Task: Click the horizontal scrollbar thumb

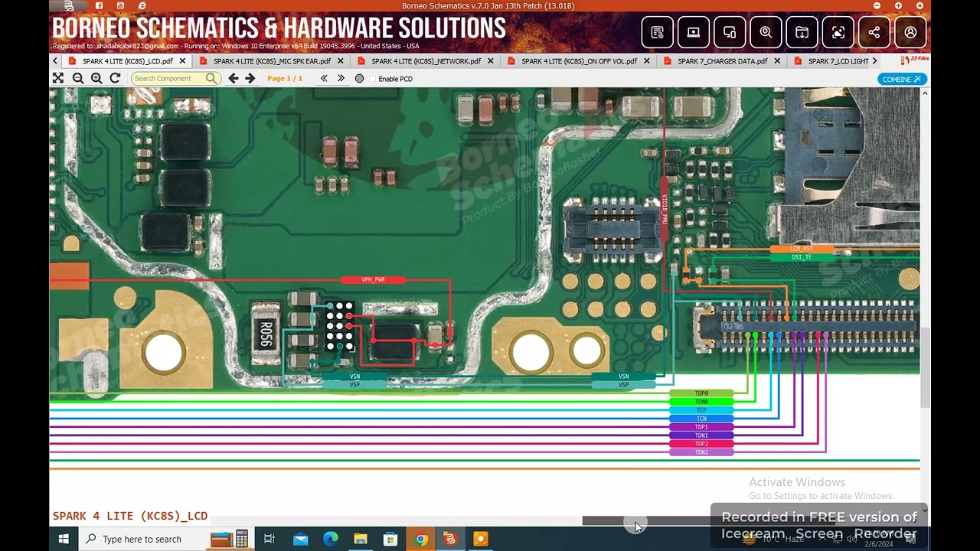Action: [647, 520]
